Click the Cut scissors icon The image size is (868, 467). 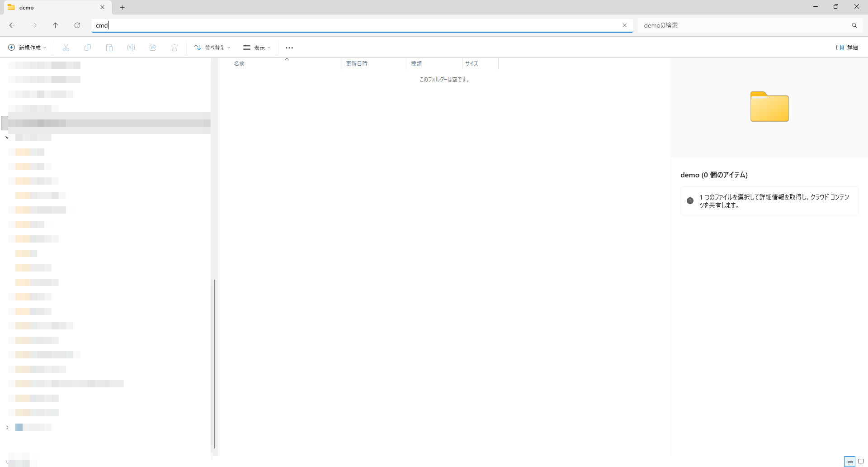pyautogui.click(x=66, y=48)
